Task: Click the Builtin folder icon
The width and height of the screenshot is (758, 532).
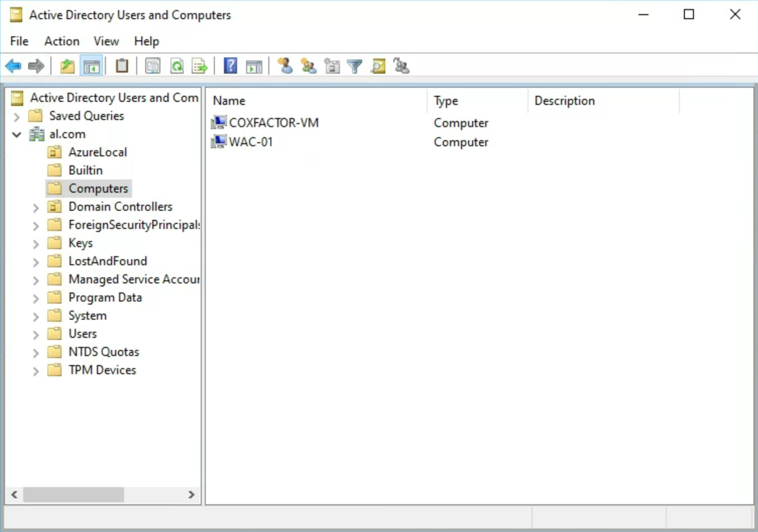Action: point(54,170)
